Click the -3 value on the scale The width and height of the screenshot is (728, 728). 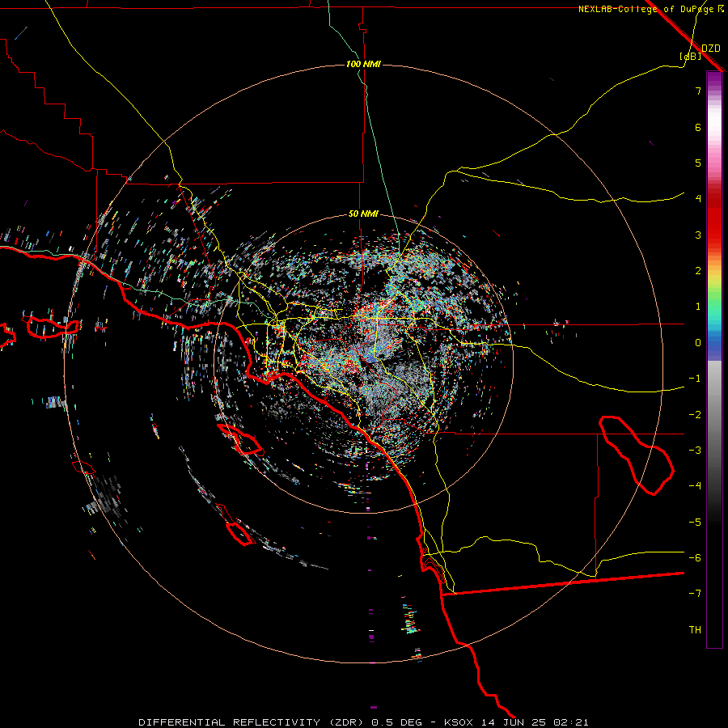click(695, 451)
